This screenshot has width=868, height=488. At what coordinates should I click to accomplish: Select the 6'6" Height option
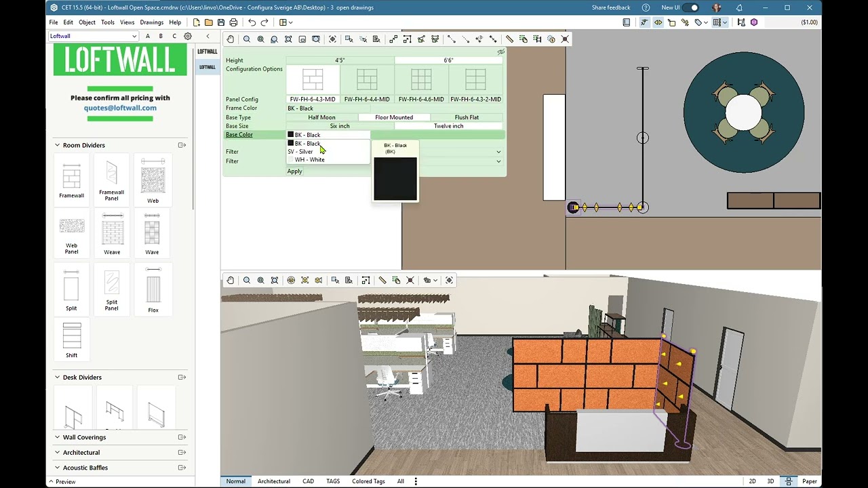pos(448,60)
